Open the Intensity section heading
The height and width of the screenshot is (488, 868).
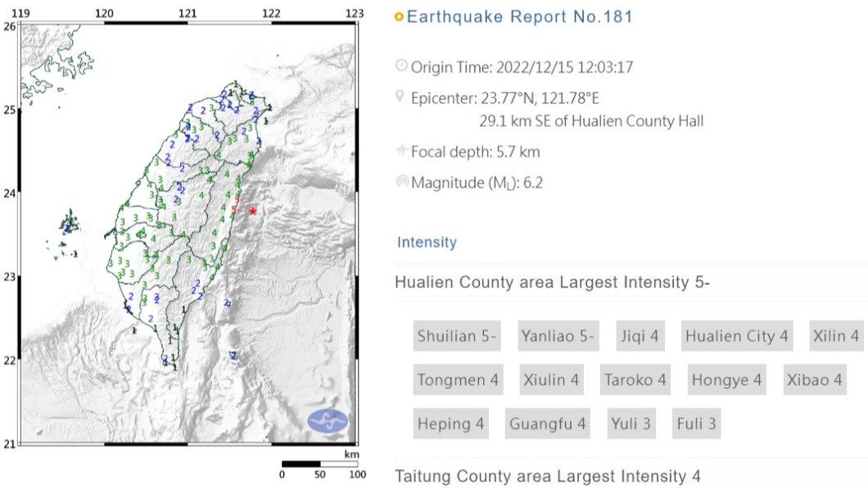point(427,242)
